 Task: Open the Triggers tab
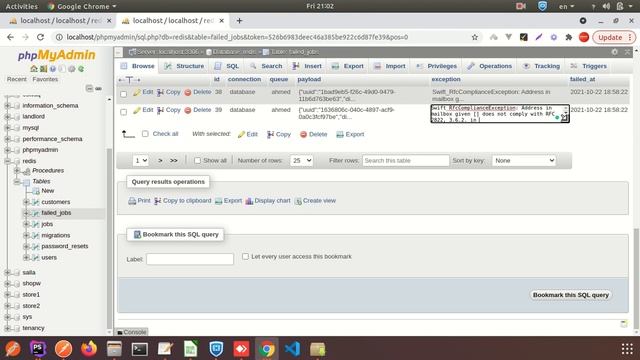(x=589, y=66)
